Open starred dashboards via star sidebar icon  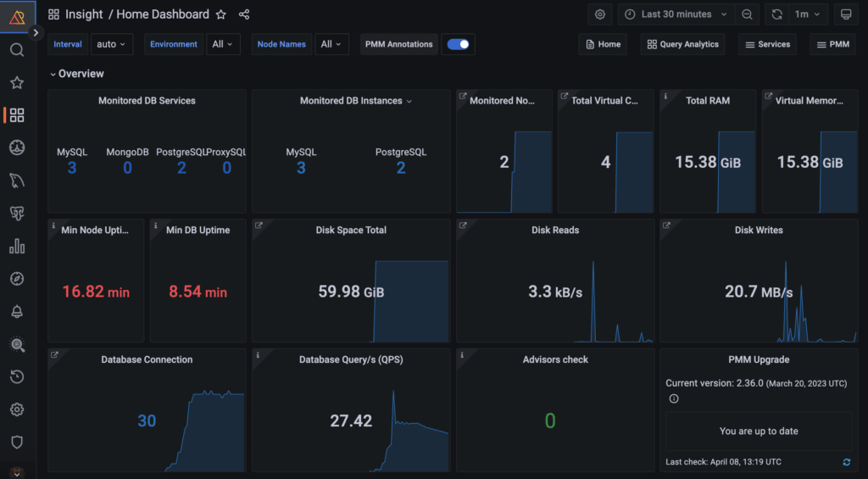pyautogui.click(x=17, y=83)
